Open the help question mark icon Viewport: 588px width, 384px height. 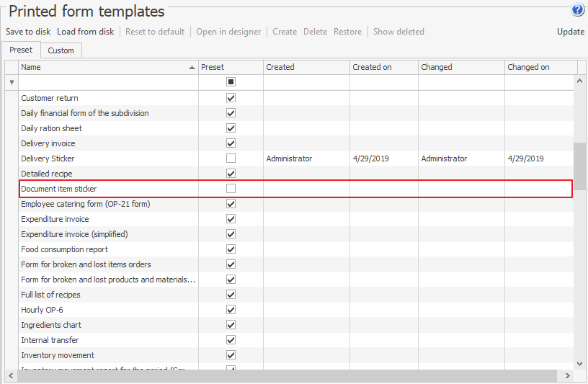[577, 10]
